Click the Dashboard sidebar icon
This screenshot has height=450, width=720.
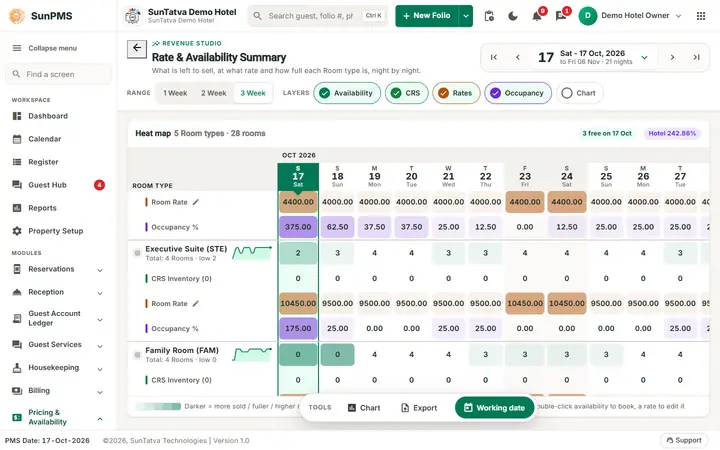17,116
